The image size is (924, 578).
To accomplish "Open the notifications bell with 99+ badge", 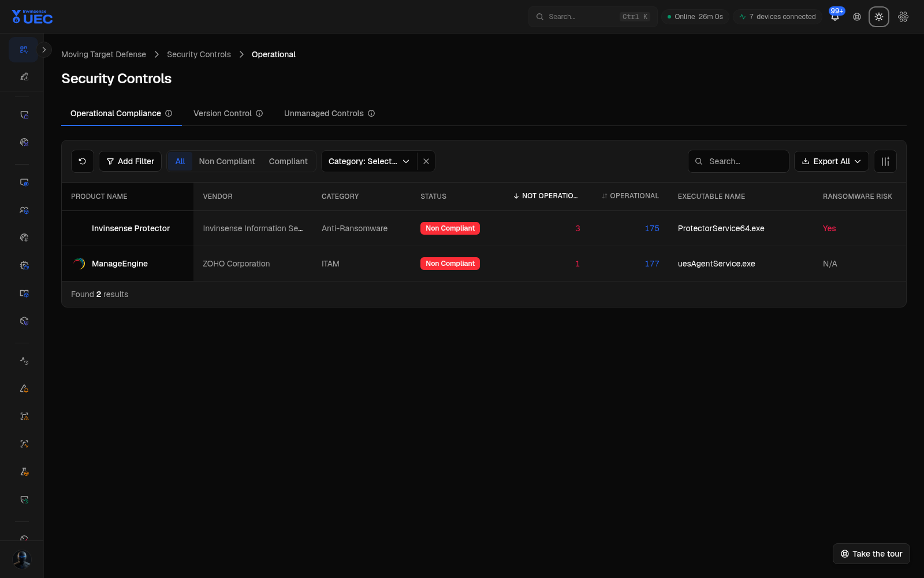I will (x=835, y=17).
